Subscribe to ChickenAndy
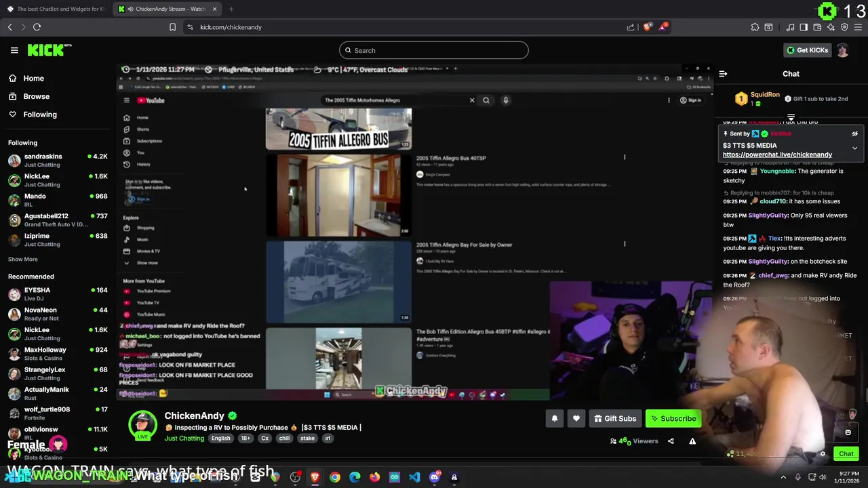868x488 pixels. (x=673, y=419)
